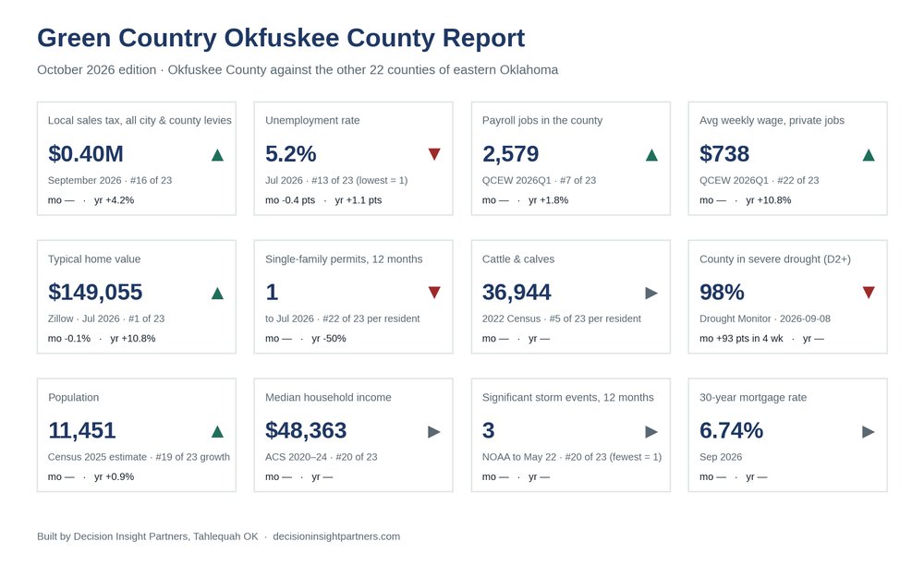This screenshot has width=924, height=565.
Task: Click the $48,363 median income value
Action: [306, 430]
